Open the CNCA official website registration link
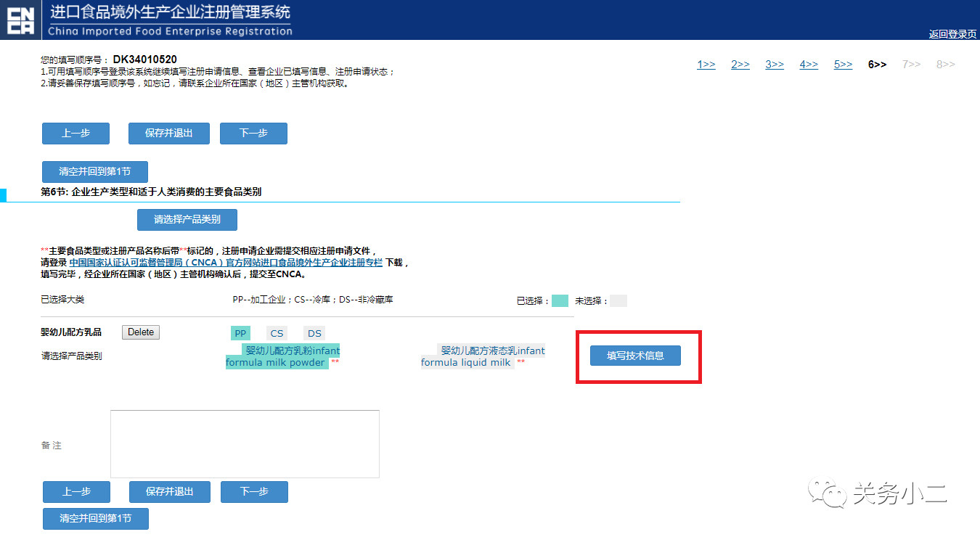The image size is (980, 537). [226, 263]
